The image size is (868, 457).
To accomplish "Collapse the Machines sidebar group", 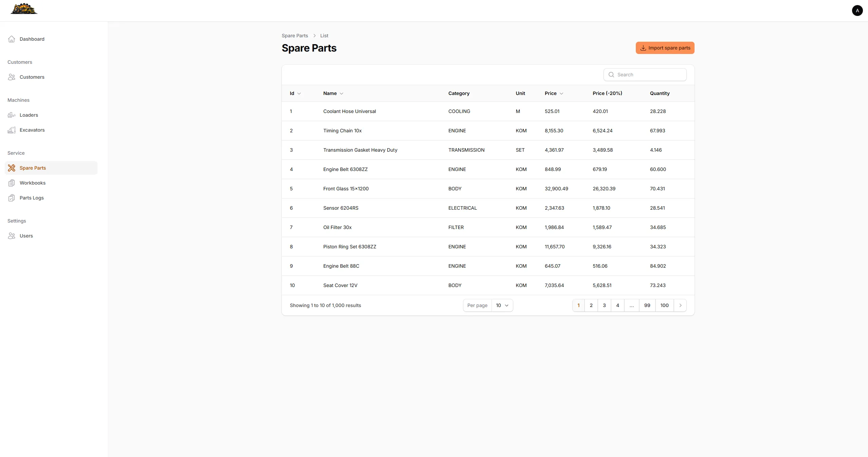I will pyautogui.click(x=18, y=100).
